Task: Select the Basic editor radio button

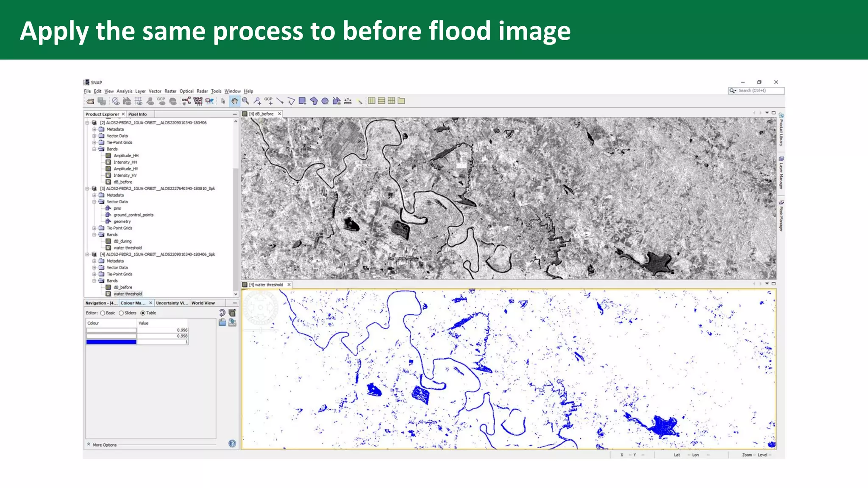Action: pyautogui.click(x=103, y=313)
